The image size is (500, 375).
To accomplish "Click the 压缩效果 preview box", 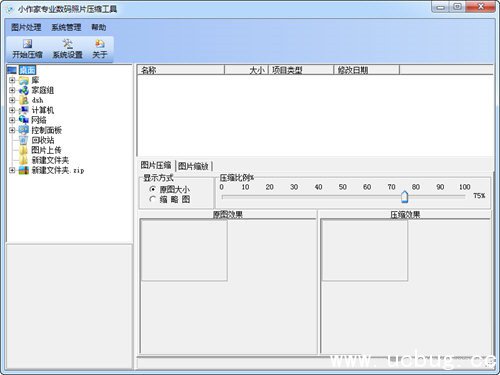I will (365, 250).
